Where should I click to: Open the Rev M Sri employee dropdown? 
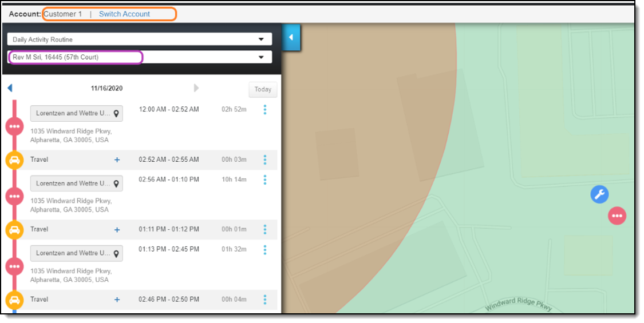coord(261,57)
